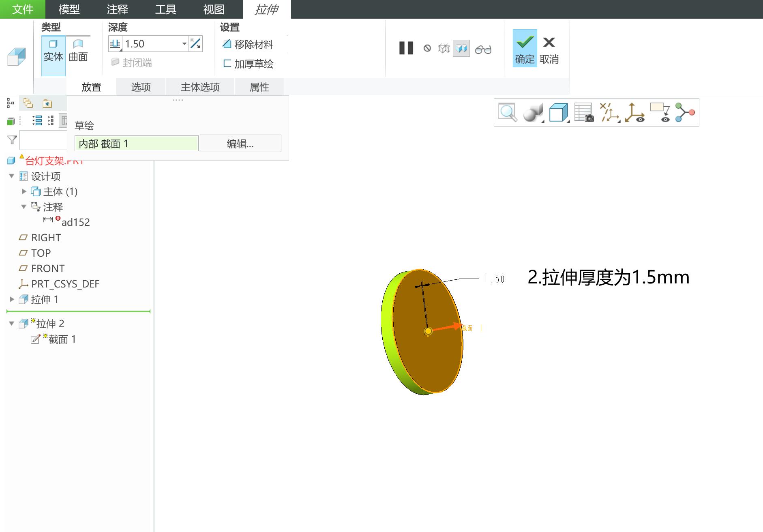Click the pause feature button
763x532 pixels.
[406, 48]
